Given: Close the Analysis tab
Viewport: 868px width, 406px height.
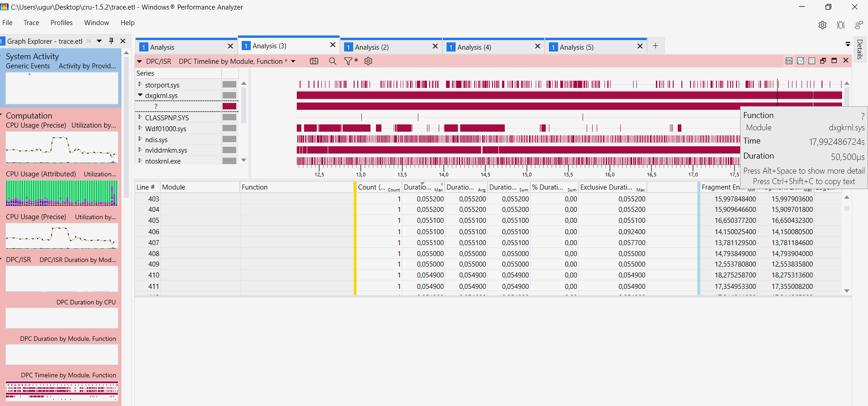Looking at the screenshot, I should coord(230,46).
